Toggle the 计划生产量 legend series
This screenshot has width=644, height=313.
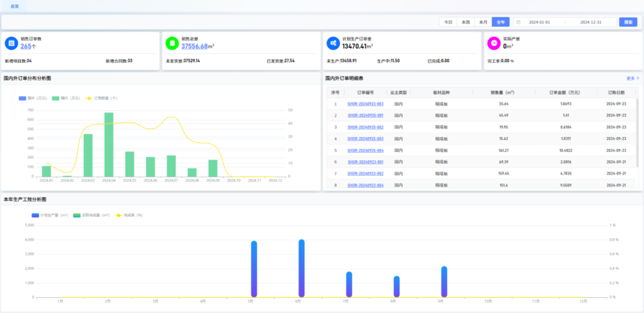[49, 215]
